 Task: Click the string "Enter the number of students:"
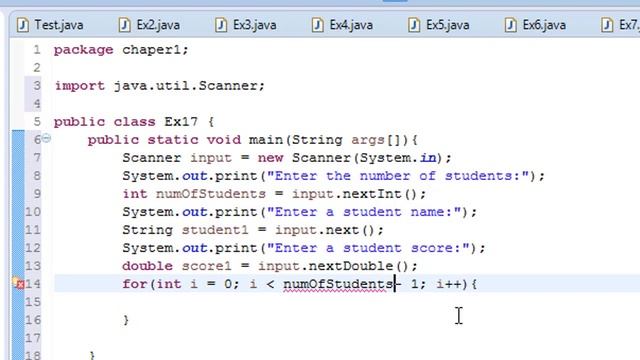[398, 176]
